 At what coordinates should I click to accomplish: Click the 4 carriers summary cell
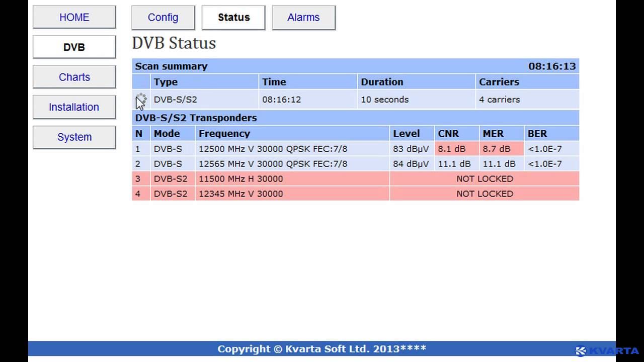[x=499, y=100]
